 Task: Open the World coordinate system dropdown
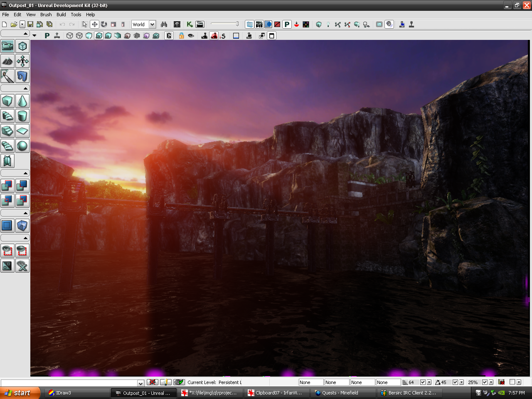152,25
